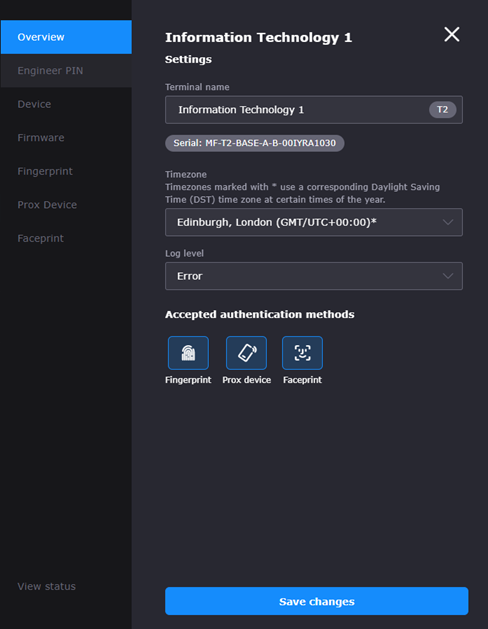The height and width of the screenshot is (629, 488).
Task: Click into the Terminal name text field
Action: (x=297, y=110)
